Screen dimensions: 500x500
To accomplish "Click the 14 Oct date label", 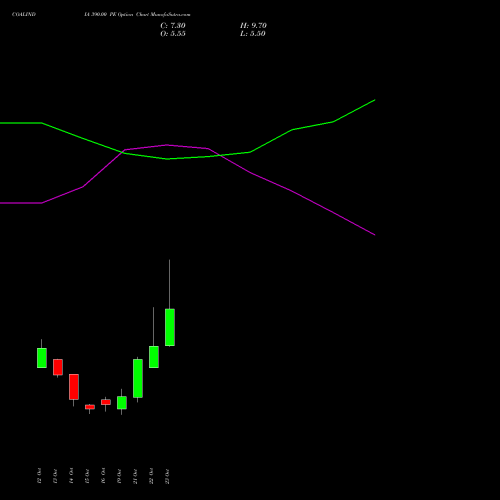I will click(x=71, y=476).
